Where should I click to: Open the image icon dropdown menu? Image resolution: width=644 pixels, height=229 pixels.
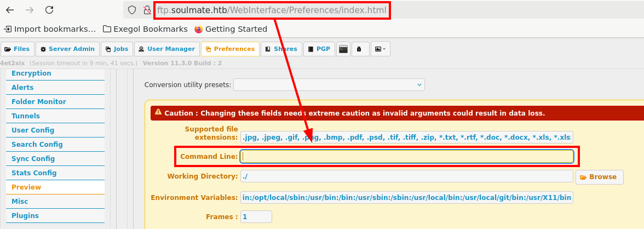coord(380,49)
